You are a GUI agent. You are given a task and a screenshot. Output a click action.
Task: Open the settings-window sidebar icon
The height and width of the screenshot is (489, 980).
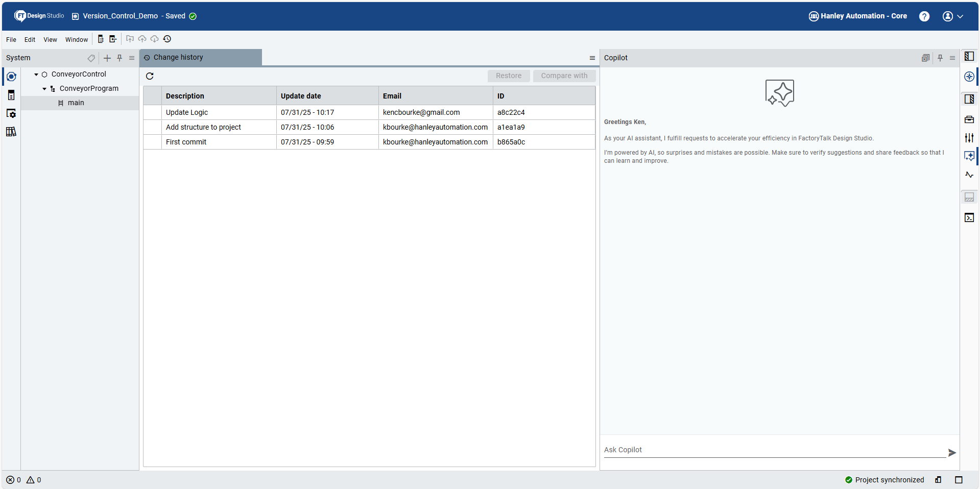click(x=11, y=113)
